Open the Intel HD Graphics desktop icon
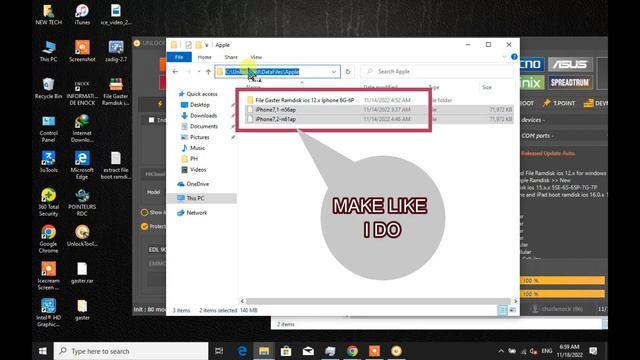 [49, 313]
